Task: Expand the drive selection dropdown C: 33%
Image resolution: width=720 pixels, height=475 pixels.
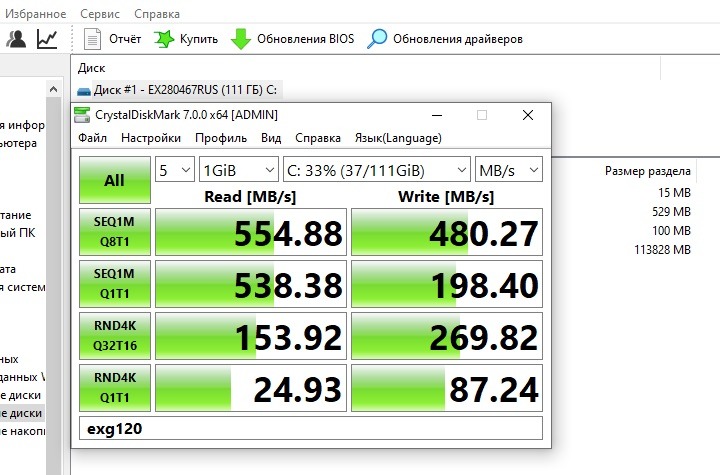Action: coord(376,170)
